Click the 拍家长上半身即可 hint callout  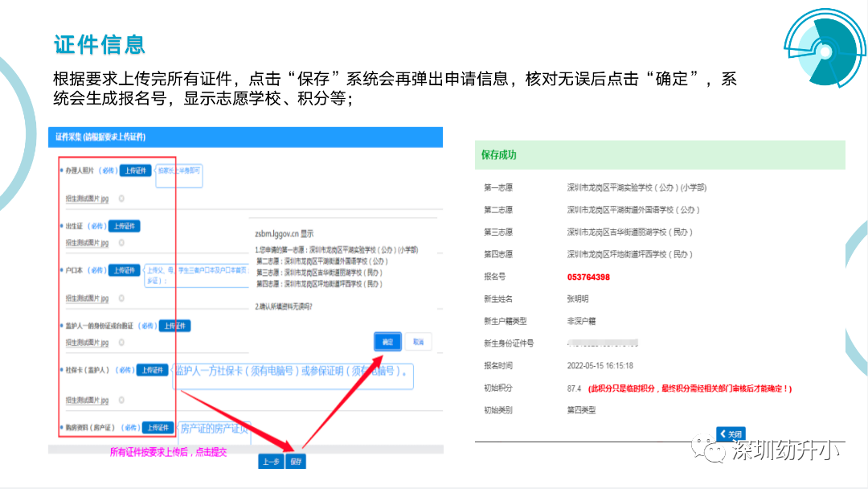point(178,175)
